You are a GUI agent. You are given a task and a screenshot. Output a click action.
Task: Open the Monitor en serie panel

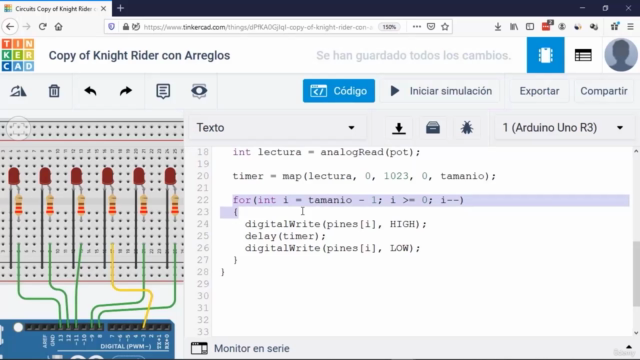pos(251,349)
